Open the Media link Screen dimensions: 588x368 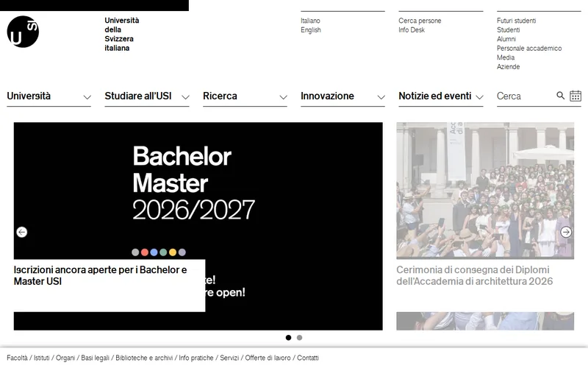pos(506,57)
